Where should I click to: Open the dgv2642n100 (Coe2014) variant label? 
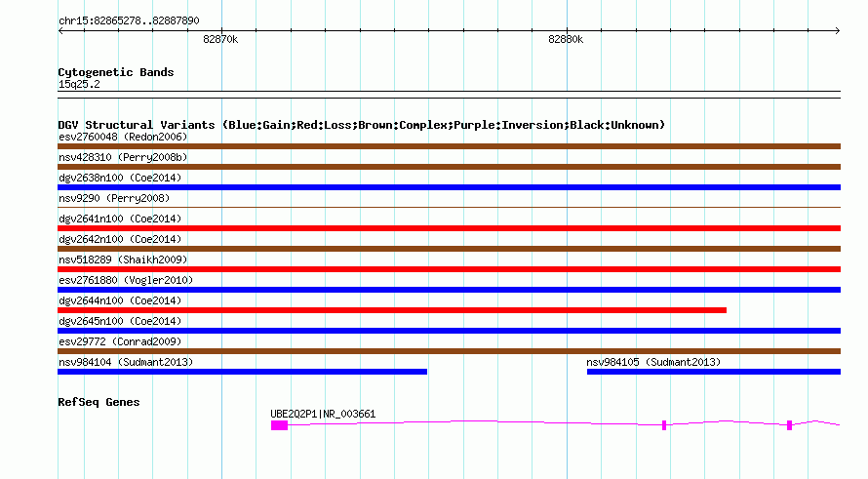click(120, 239)
